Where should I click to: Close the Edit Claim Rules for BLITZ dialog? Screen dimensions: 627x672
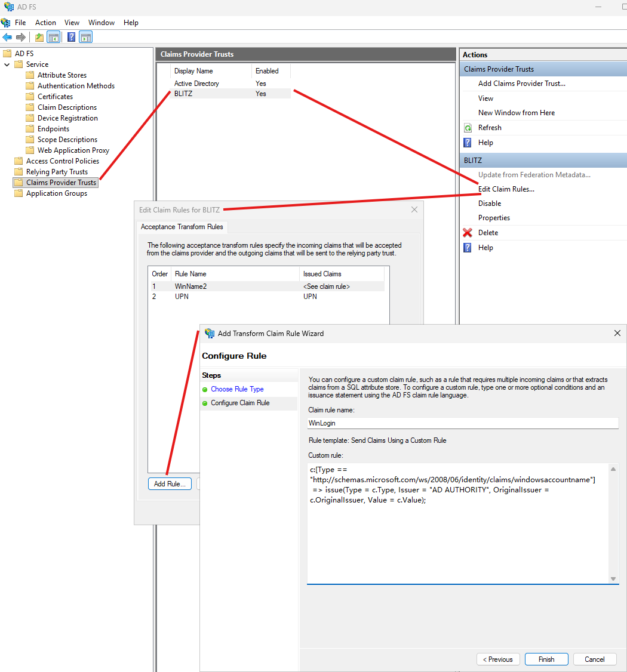[x=414, y=209]
